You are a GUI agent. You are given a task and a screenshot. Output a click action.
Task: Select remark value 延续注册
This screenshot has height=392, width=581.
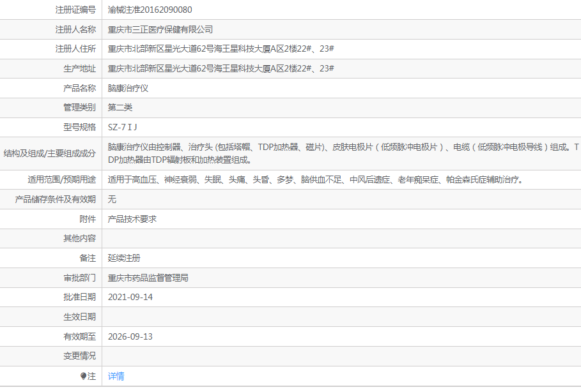coord(124,258)
